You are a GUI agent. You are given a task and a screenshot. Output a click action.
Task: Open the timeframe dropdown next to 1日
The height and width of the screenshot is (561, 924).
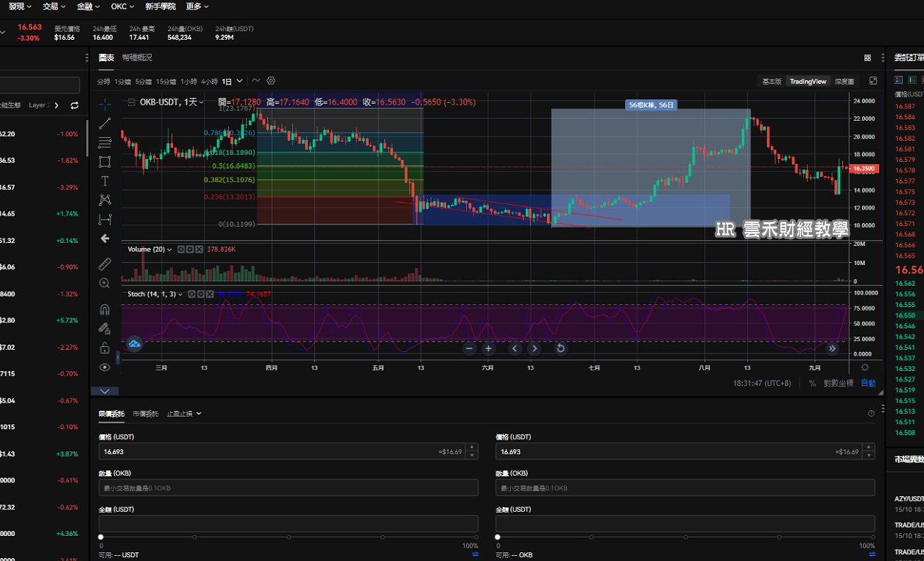(x=240, y=81)
